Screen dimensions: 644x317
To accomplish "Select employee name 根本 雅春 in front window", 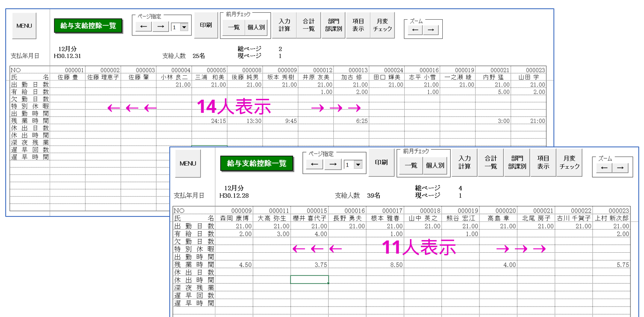I will [x=385, y=218].
